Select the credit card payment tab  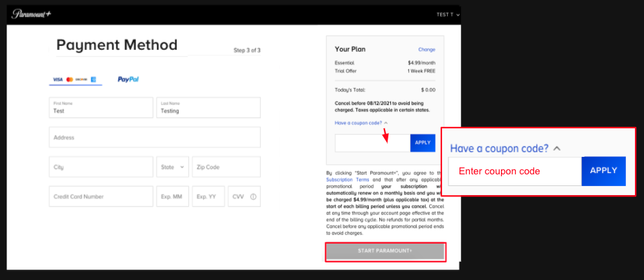[x=75, y=79]
